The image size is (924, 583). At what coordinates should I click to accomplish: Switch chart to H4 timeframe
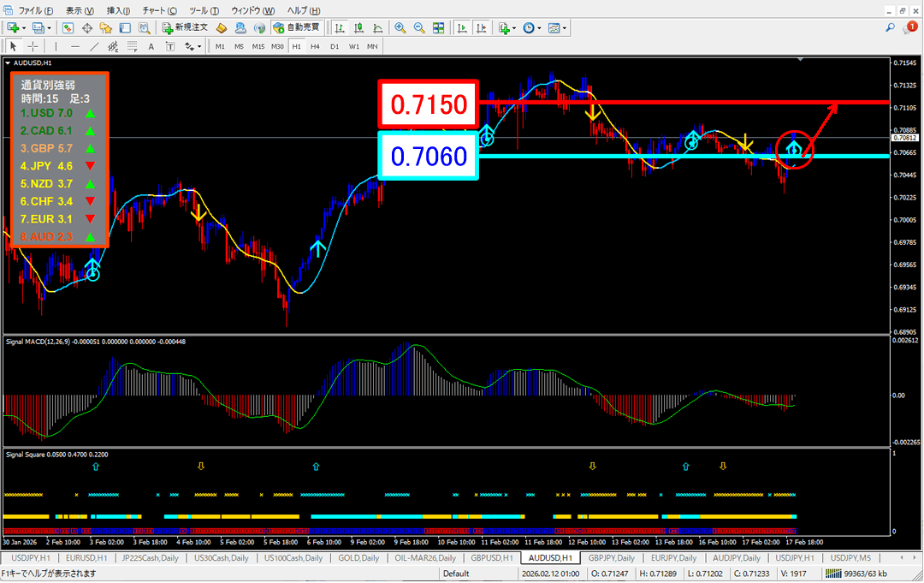[x=316, y=46]
